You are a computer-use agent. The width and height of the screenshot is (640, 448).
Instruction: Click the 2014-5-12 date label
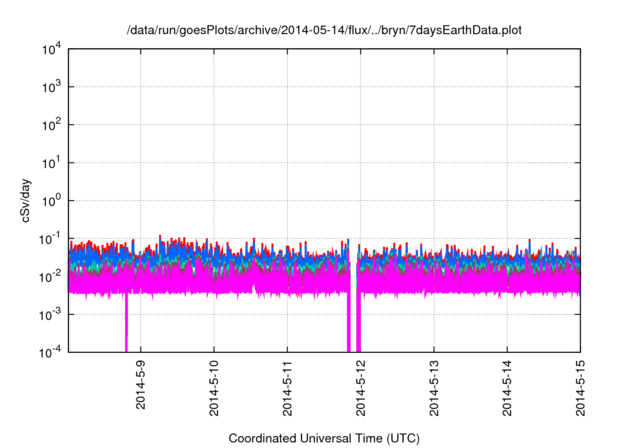pyautogui.click(x=360, y=388)
